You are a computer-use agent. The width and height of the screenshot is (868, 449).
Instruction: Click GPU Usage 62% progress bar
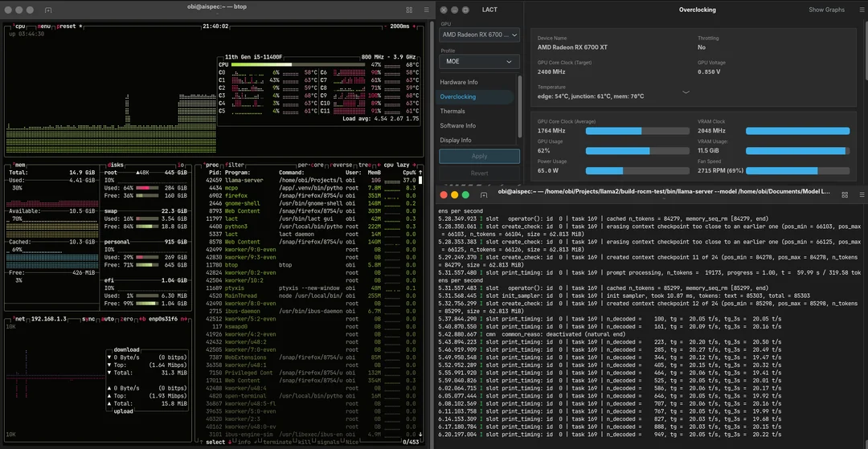coord(637,151)
